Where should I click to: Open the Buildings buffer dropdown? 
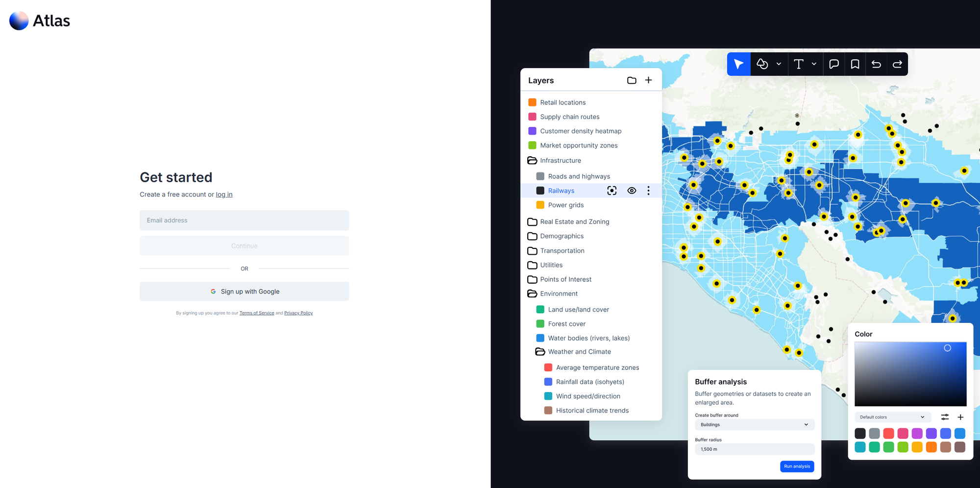click(755, 425)
